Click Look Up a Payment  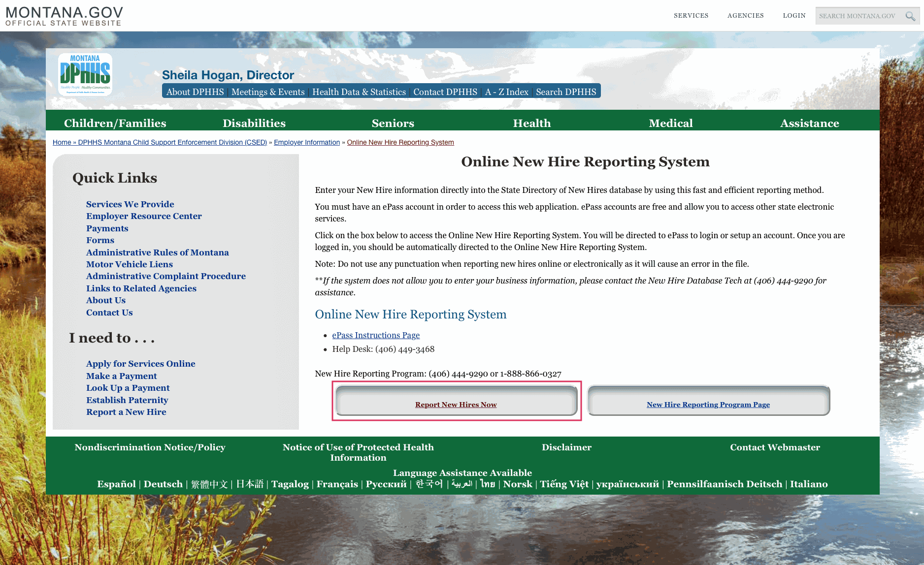tap(128, 388)
